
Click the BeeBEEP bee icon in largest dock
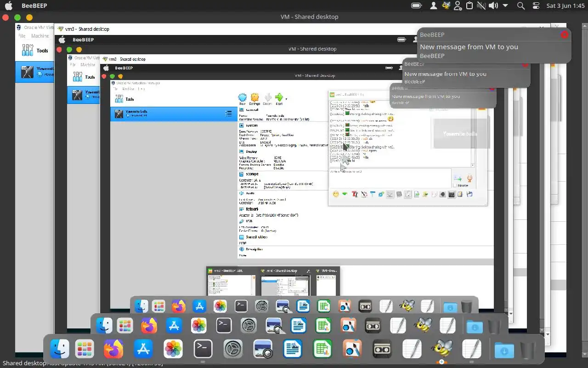point(442,349)
